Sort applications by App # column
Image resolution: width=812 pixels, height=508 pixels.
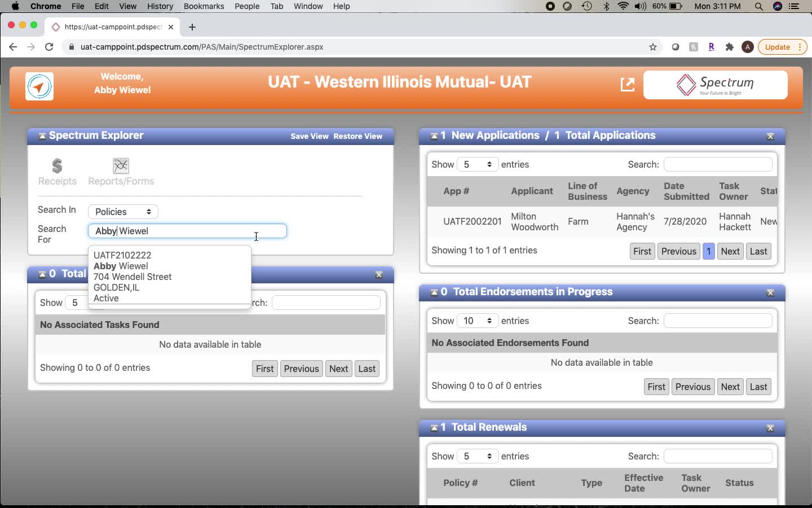click(x=456, y=191)
